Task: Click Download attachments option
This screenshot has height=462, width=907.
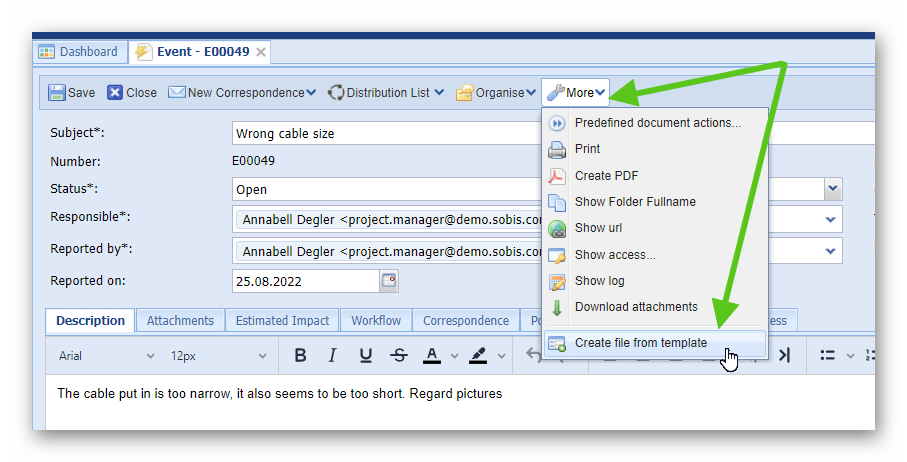Action: click(636, 307)
